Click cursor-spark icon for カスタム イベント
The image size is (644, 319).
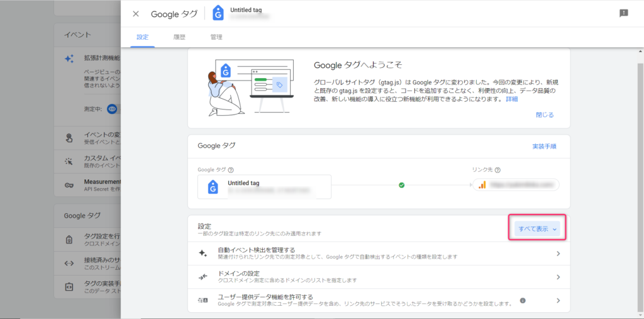[x=69, y=162]
